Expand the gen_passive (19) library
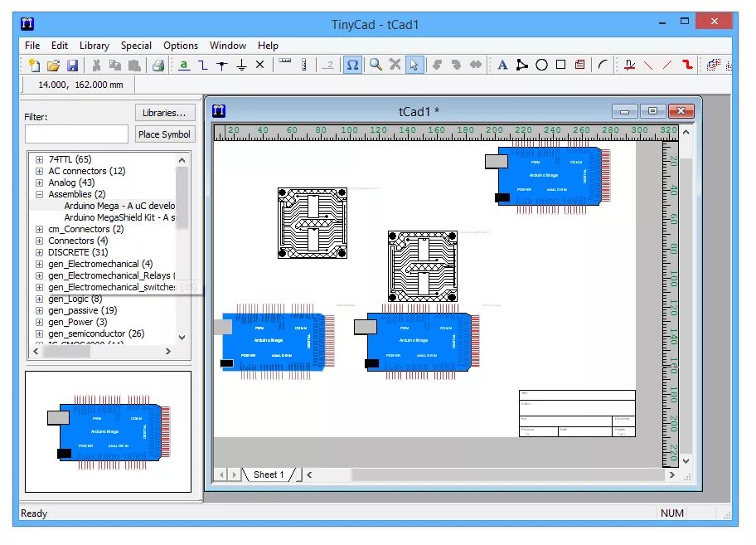The image size is (756, 545). tap(40, 310)
